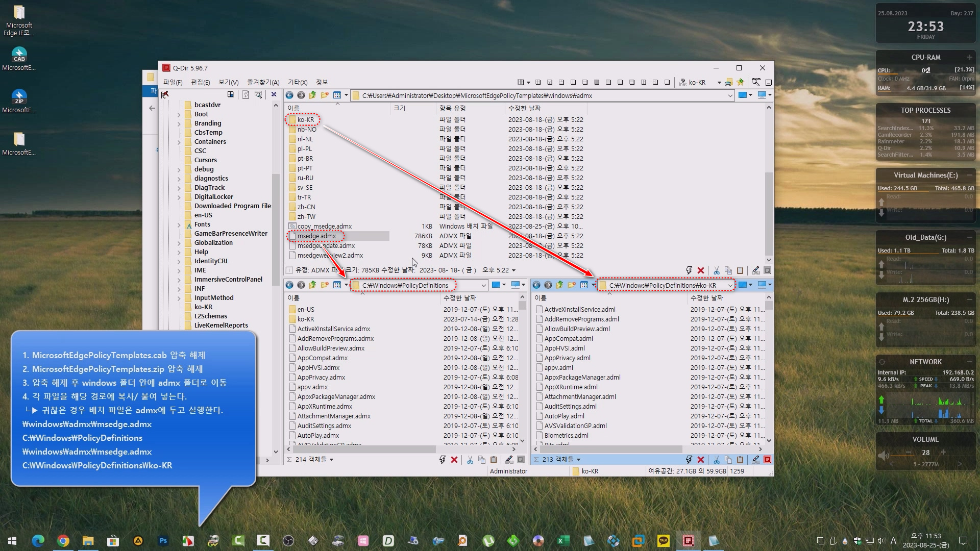
Task: Open the 213 객체들 dropdown
Action: (578, 460)
